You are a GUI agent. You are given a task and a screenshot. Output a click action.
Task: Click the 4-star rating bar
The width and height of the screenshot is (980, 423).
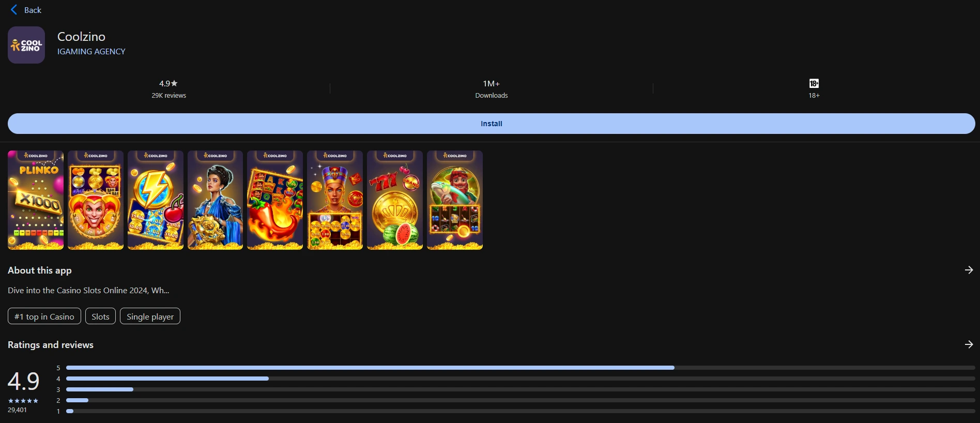(x=520, y=379)
